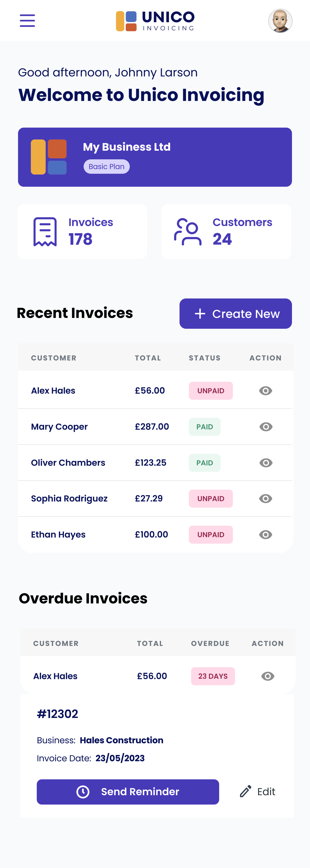Image resolution: width=310 pixels, height=868 pixels.
Task: Click Alex Hales UNPAID status badge
Action: [211, 391]
